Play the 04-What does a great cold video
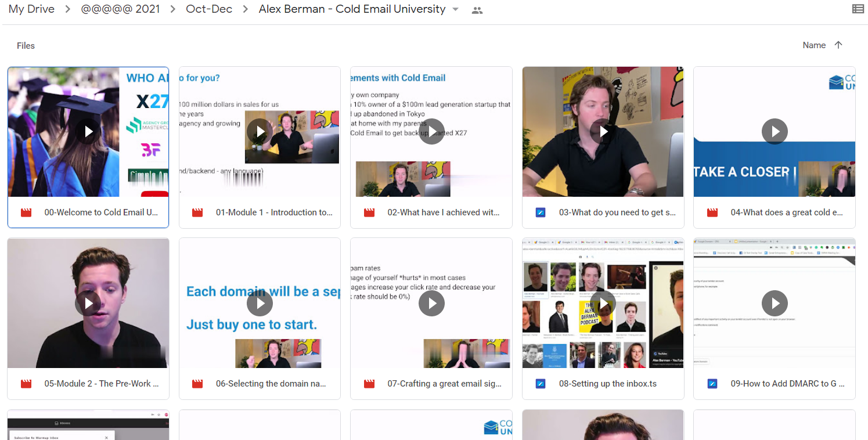 click(x=775, y=132)
